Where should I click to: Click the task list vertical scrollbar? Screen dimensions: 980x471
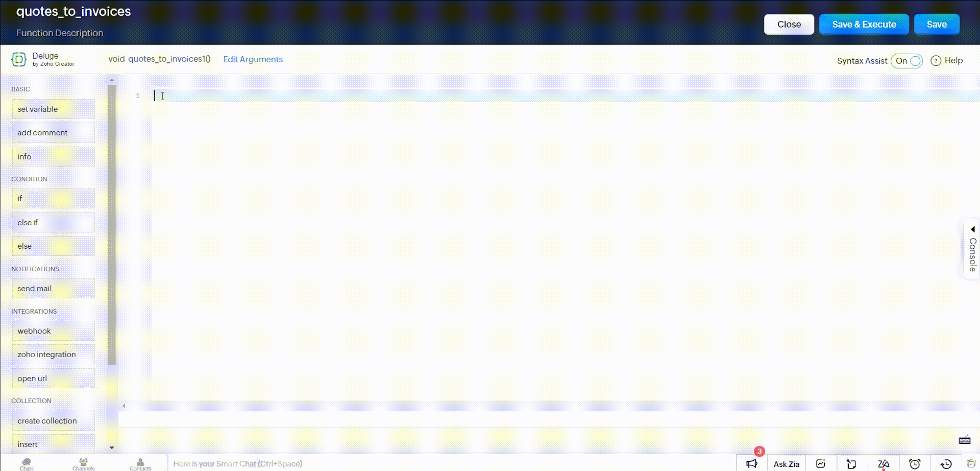tap(112, 225)
